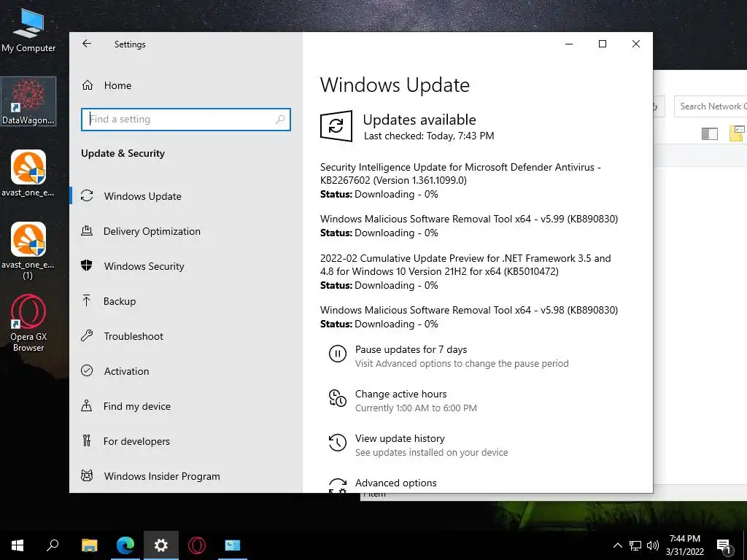
Task: Click the KB5010472 Cumulative Update Preview entry
Action: tap(465, 271)
